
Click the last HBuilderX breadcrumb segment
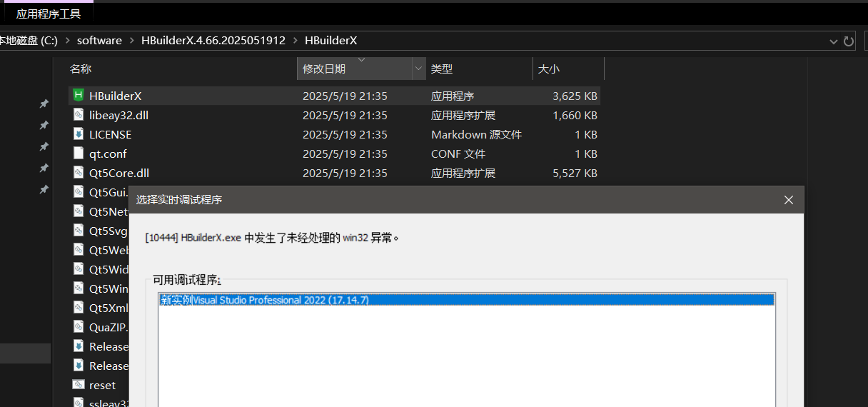pyautogui.click(x=330, y=41)
